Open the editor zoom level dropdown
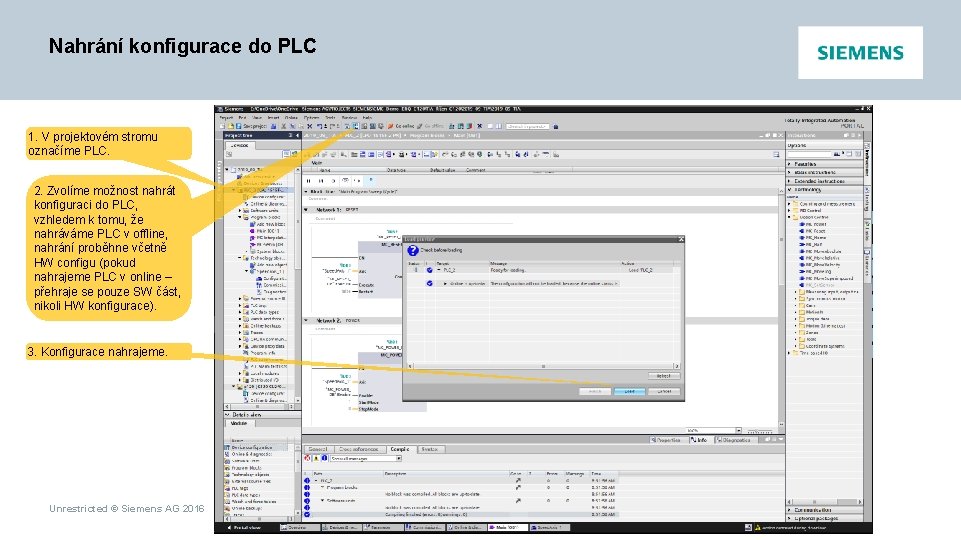Image resolution: width=961 pixels, height=540 pixels. 739,431
